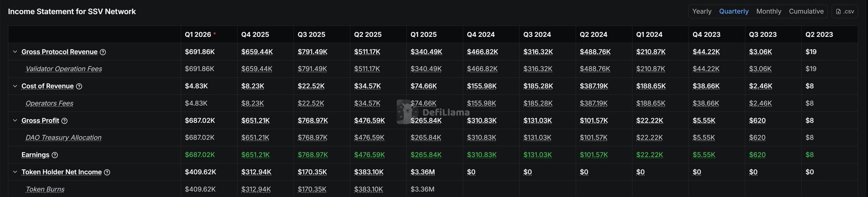Download the income statement as .csv
This screenshot has width=868, height=197.
pos(845,11)
